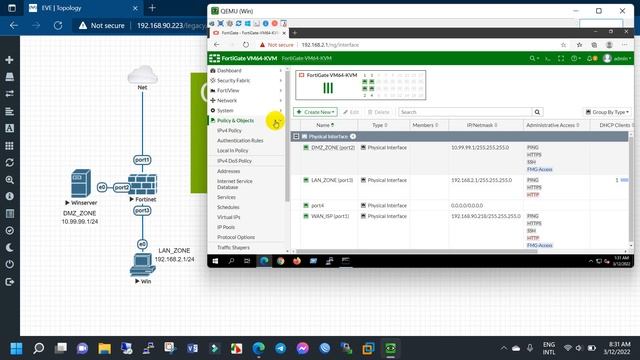Open Traffic Shapers menu item
Image resolution: width=640 pixels, height=360 pixels.
pyautogui.click(x=233, y=247)
